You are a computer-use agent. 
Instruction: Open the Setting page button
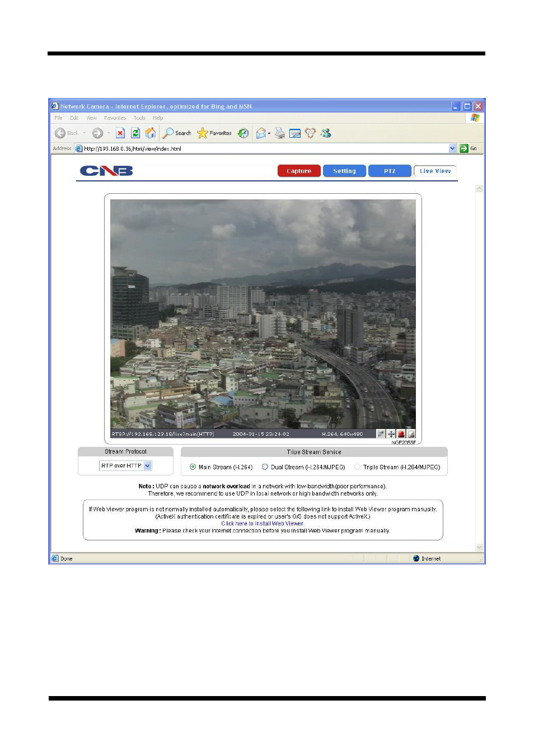coord(344,171)
